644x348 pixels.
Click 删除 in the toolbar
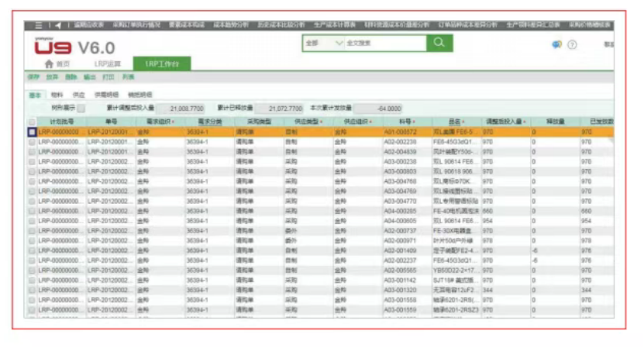71,77
